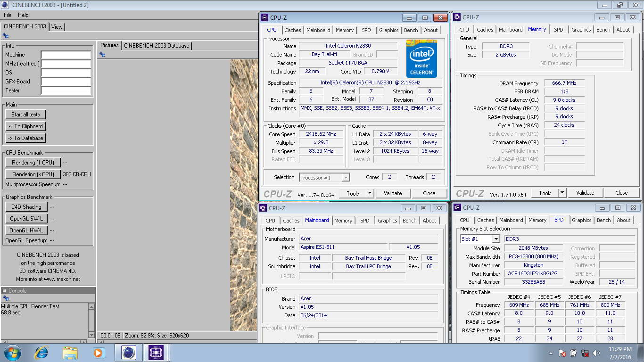The width and height of the screenshot is (644, 362).
Task: Select the CINEBENCH 2003 Database tab
Action: 157,46
